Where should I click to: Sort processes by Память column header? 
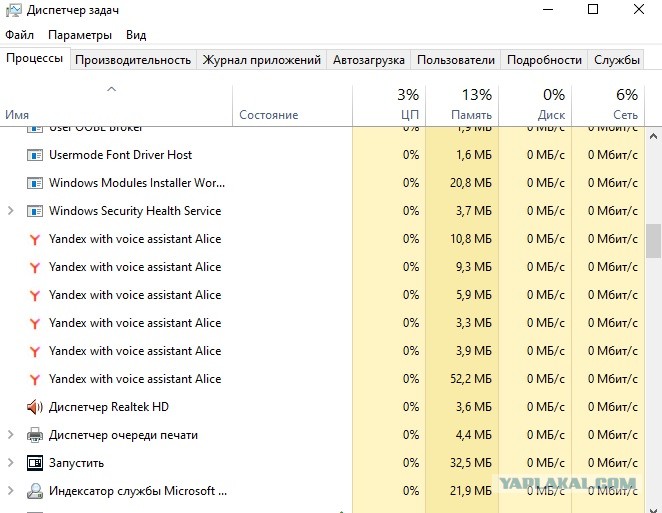click(462, 105)
